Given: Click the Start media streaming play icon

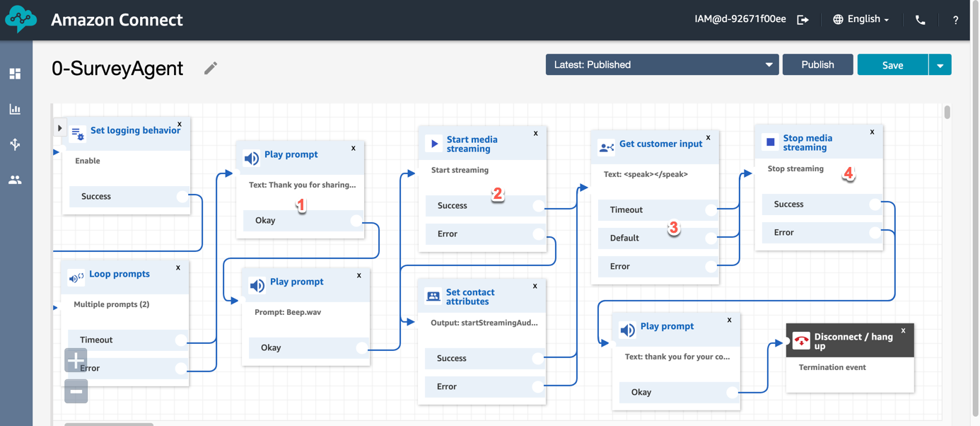Looking at the screenshot, I should tap(433, 144).
